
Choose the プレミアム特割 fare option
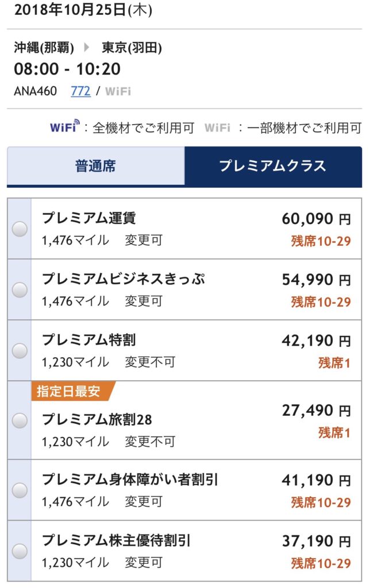point(20,351)
